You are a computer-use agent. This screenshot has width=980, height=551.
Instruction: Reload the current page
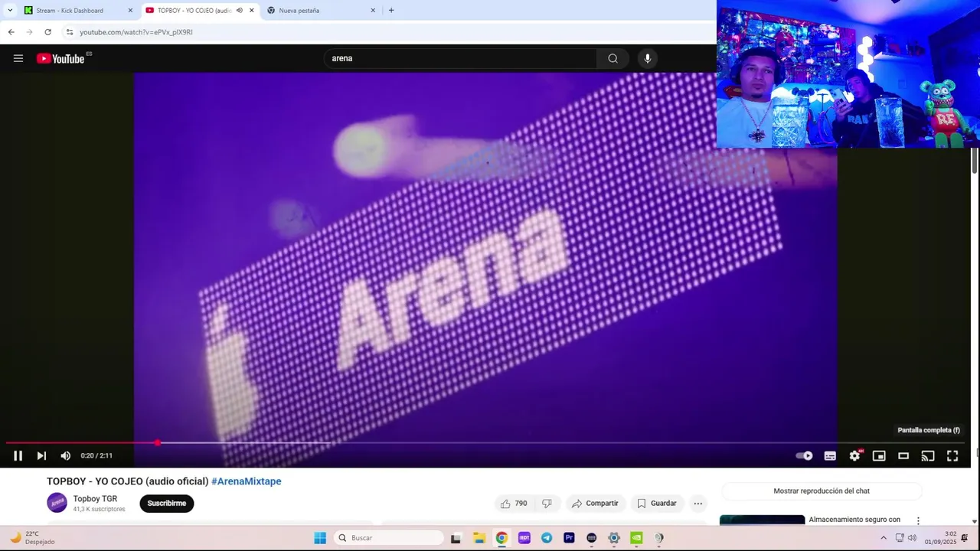pyautogui.click(x=47, y=32)
